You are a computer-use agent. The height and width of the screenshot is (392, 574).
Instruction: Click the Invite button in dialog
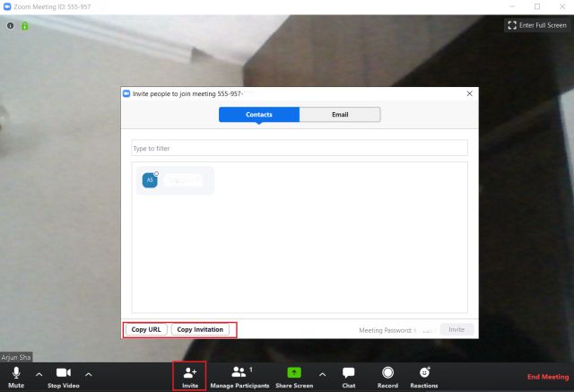pyautogui.click(x=457, y=329)
